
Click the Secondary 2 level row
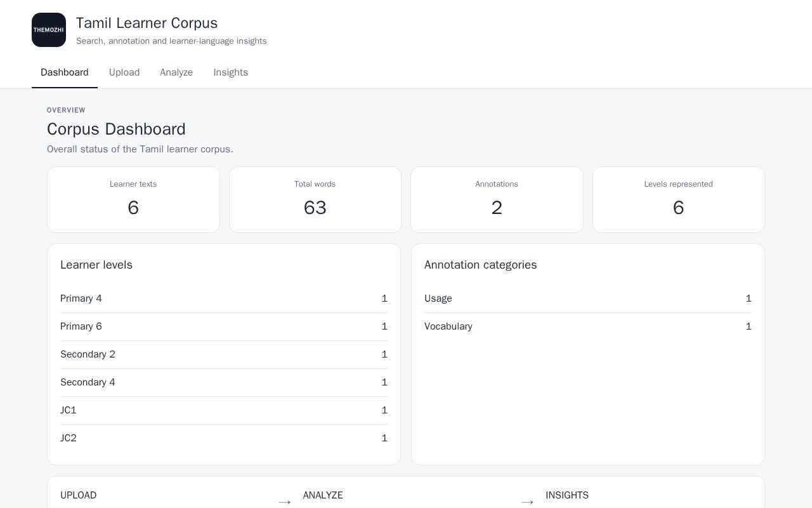224,354
